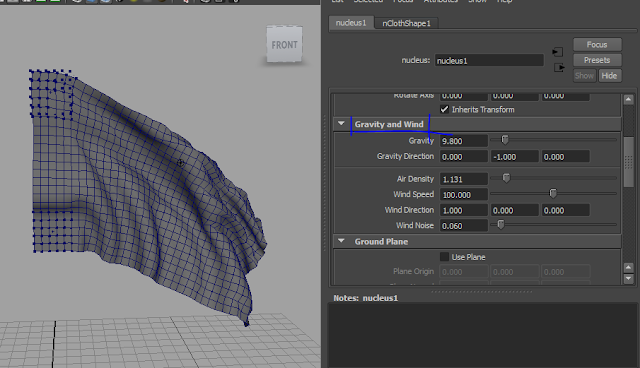This screenshot has height=368, width=640.
Task: Switch to the nClothShape1 tab
Action: (x=406, y=23)
